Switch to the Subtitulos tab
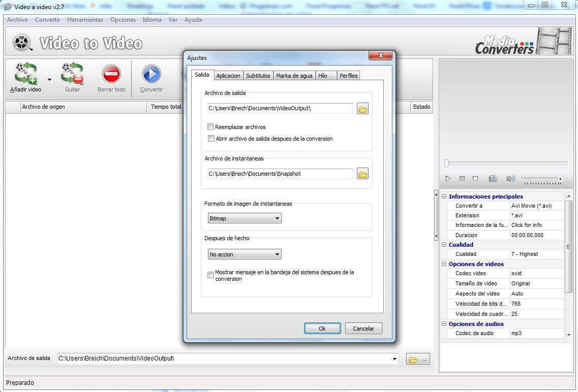 [x=258, y=76]
